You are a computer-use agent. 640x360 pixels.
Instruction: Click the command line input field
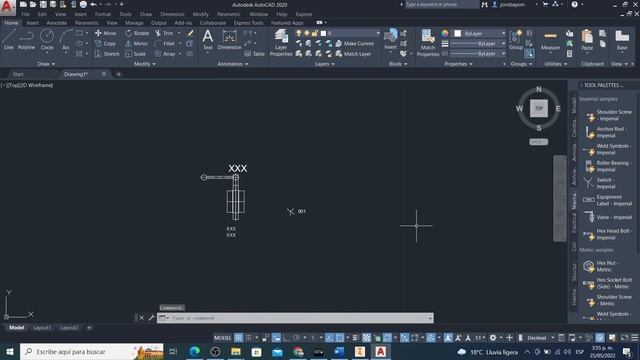click(296, 318)
